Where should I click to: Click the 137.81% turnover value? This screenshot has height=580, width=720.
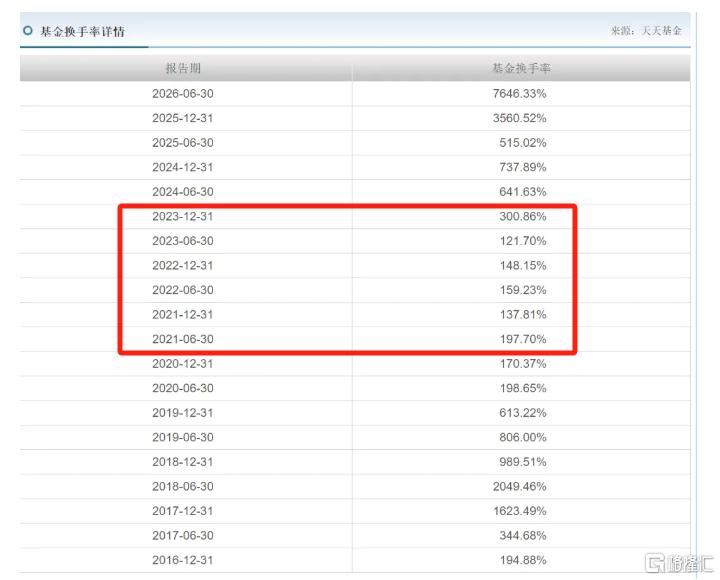523,315
